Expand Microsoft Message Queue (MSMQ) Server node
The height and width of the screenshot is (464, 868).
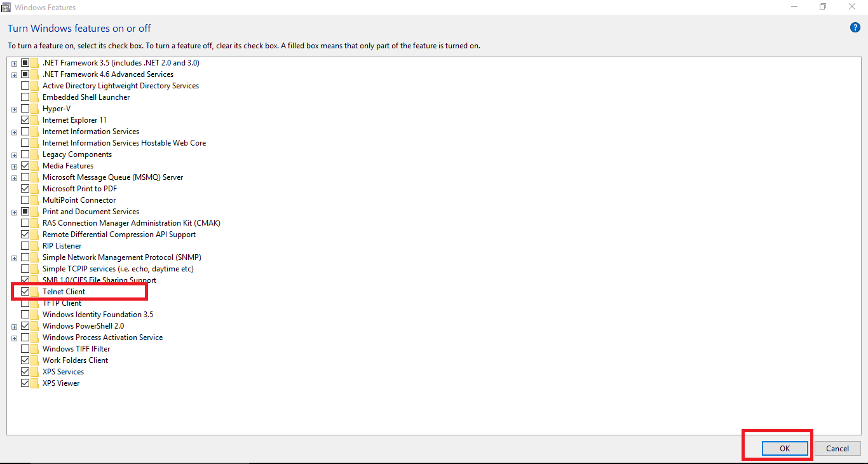14,178
